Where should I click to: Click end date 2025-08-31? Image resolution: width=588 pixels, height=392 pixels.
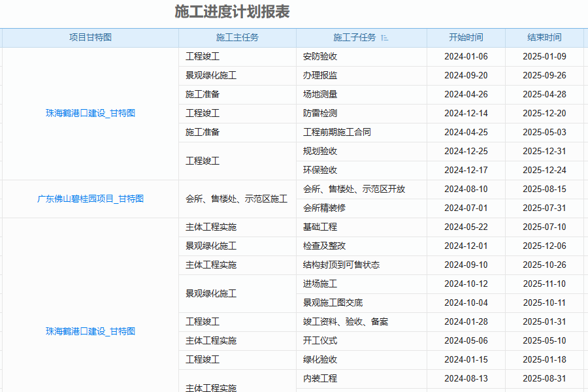(x=544, y=378)
